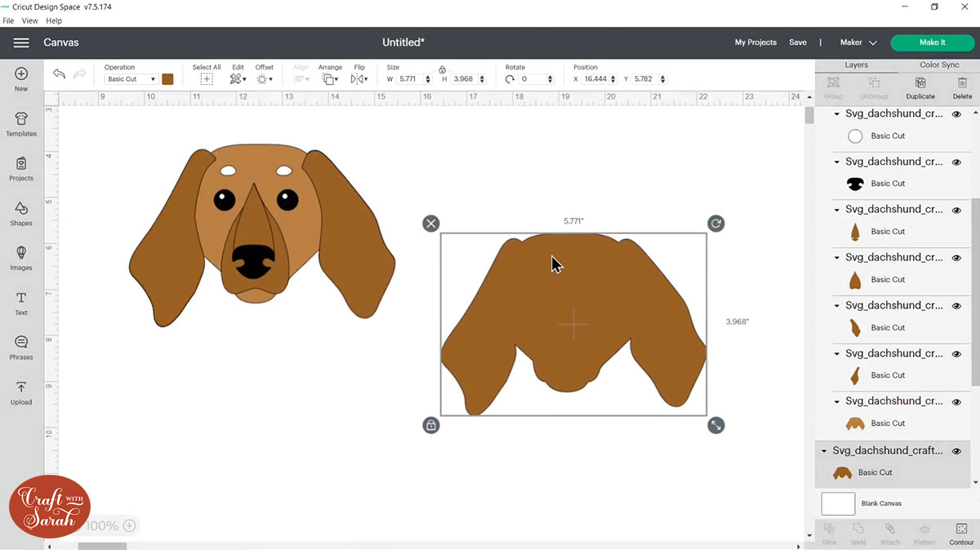Viewport: 980px width, 550px height.
Task: Add Text using the Text tool
Action: (21, 303)
